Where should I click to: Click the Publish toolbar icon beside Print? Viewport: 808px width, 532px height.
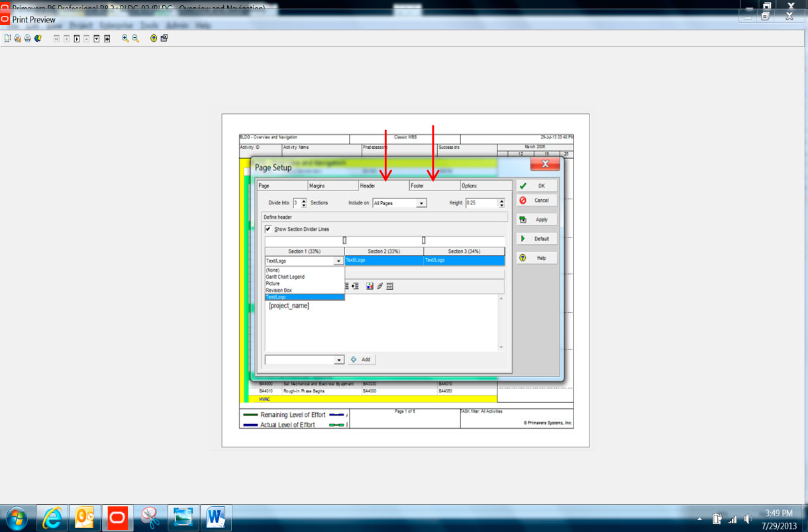click(x=38, y=38)
